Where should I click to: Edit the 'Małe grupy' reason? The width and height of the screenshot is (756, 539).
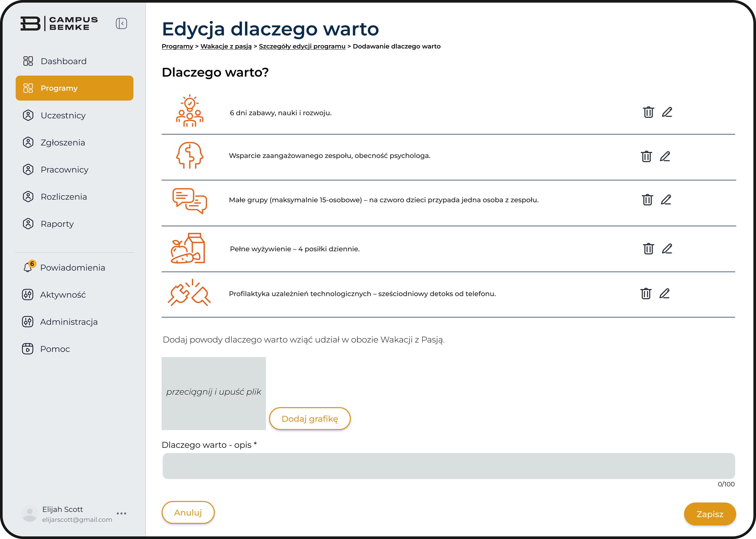[666, 200]
